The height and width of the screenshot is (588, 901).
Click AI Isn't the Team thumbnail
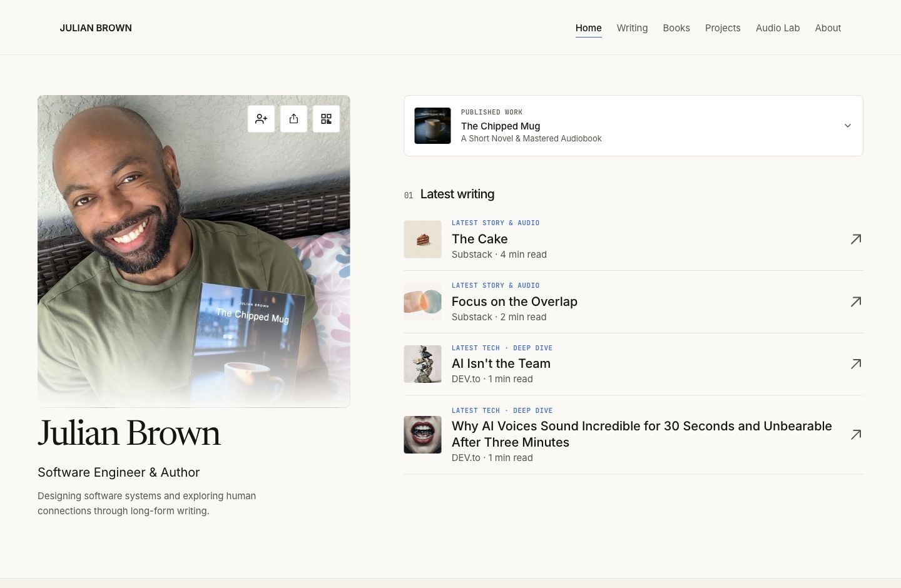[422, 364]
